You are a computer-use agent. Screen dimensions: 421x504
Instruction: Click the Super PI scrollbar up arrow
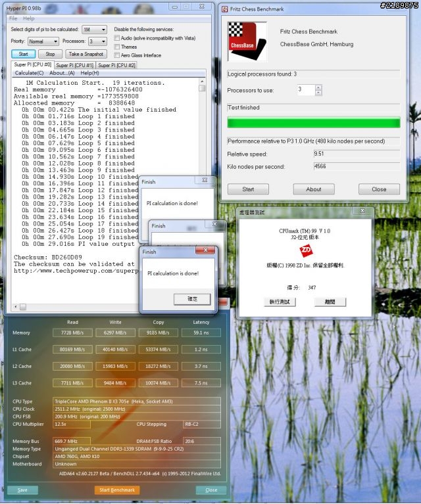tap(202, 81)
